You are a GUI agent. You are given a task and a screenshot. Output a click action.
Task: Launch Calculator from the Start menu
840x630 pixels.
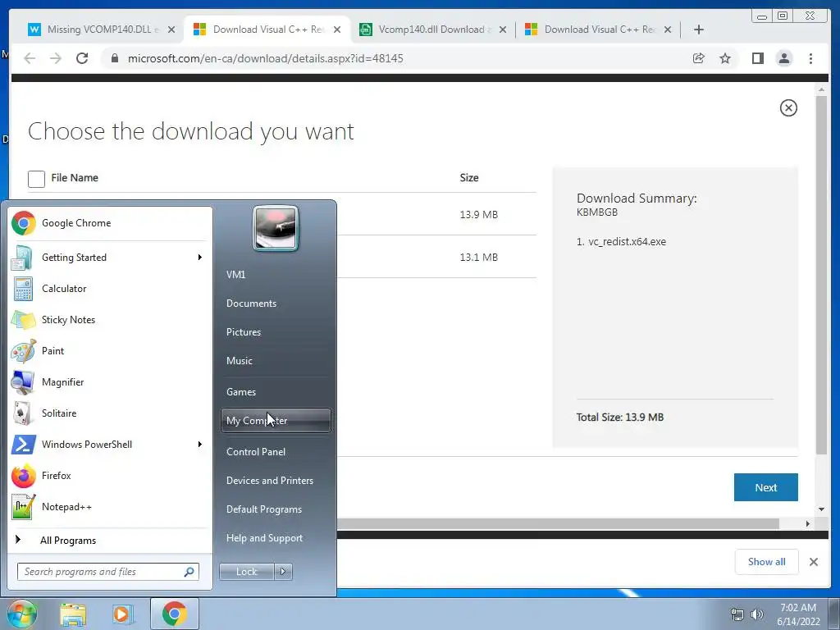point(109,289)
